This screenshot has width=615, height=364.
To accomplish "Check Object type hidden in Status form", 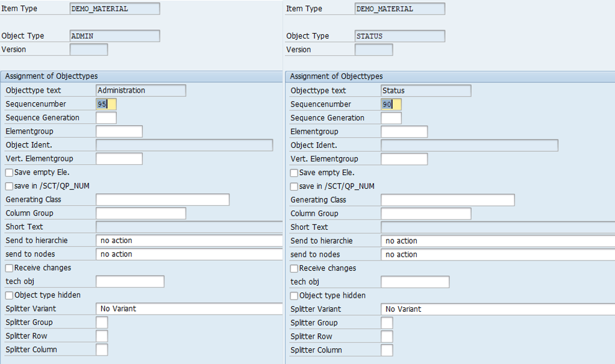I will [x=294, y=296].
